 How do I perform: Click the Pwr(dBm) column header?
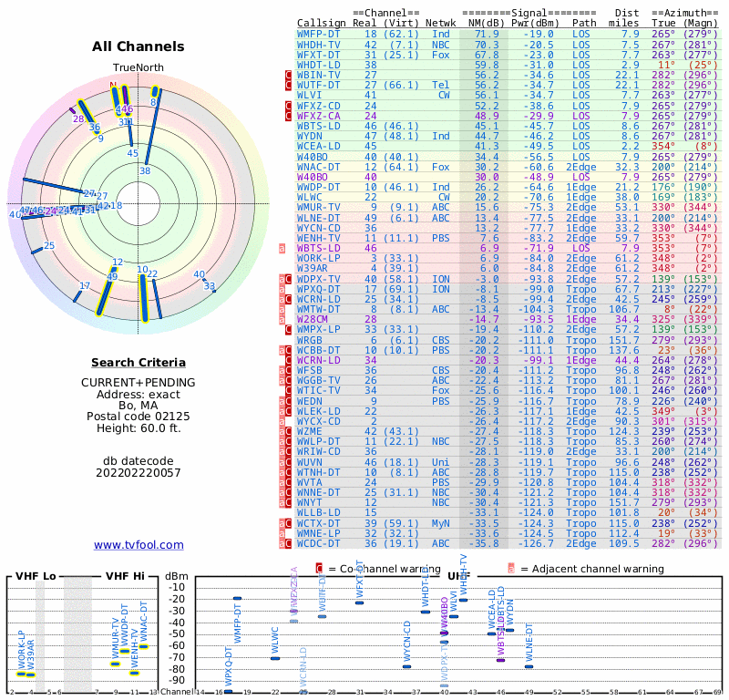[x=535, y=24]
